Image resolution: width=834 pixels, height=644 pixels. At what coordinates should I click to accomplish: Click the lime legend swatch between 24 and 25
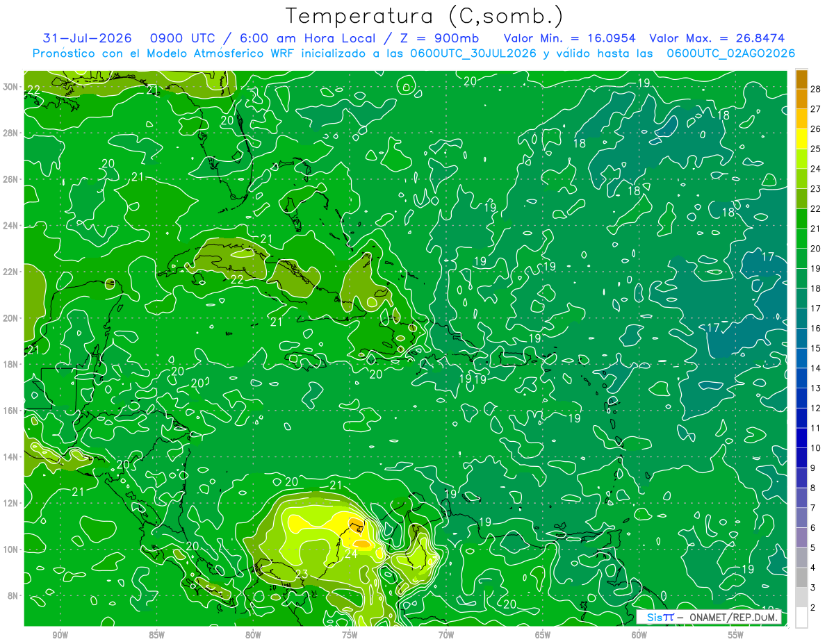[x=801, y=159]
